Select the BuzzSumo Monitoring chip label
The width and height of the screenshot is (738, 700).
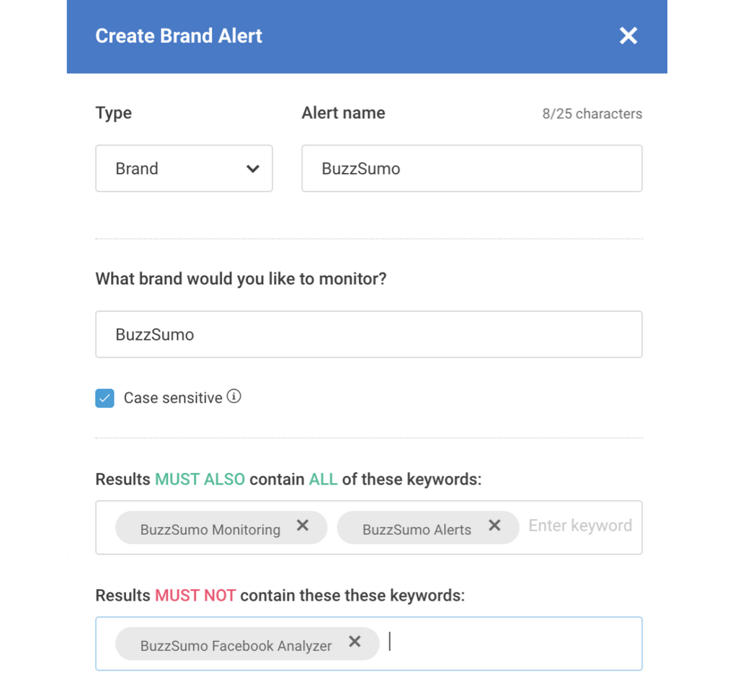click(210, 530)
